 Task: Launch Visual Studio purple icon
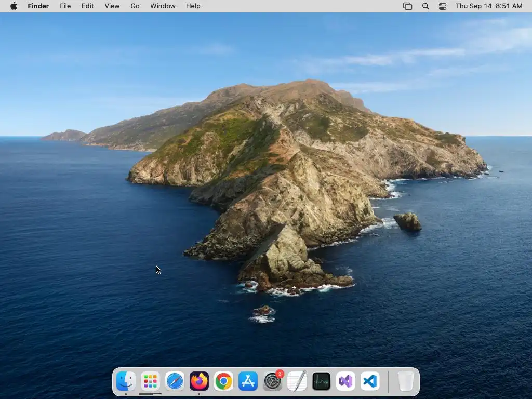[x=345, y=381]
